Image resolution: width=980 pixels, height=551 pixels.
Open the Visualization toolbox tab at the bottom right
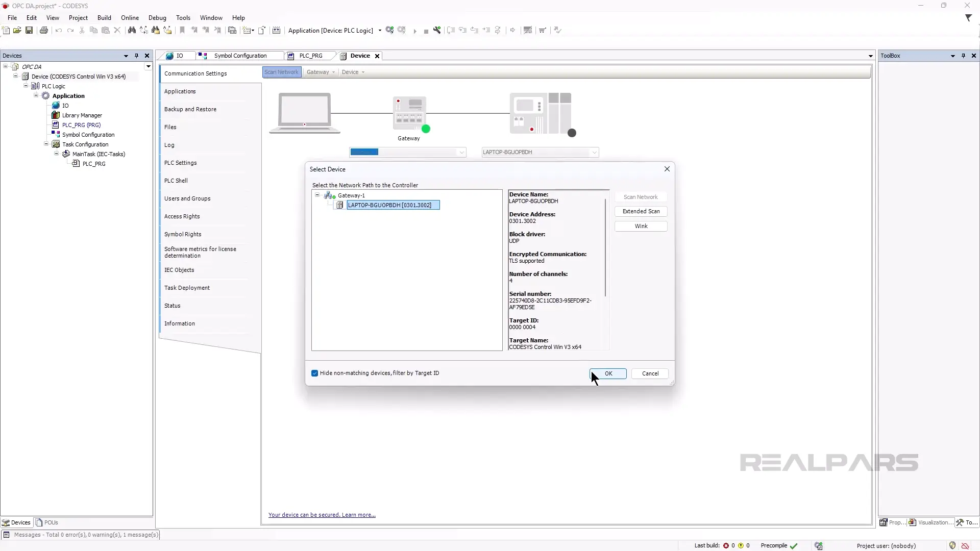(x=931, y=522)
